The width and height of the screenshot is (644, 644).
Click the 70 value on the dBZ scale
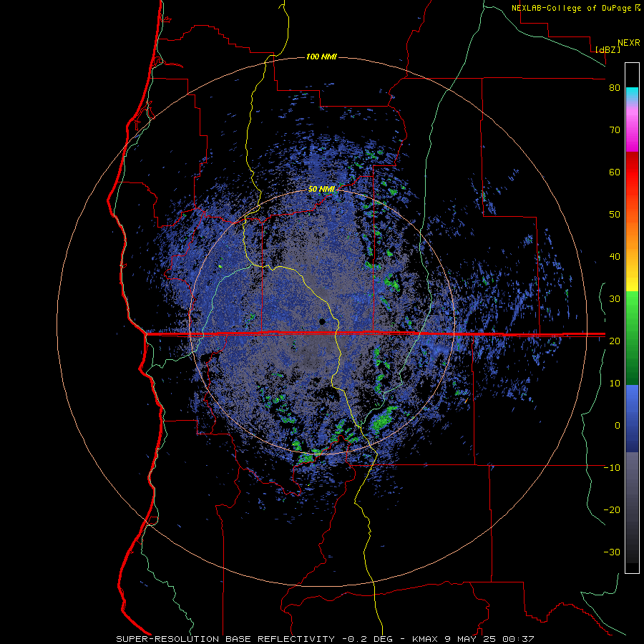pyautogui.click(x=615, y=130)
